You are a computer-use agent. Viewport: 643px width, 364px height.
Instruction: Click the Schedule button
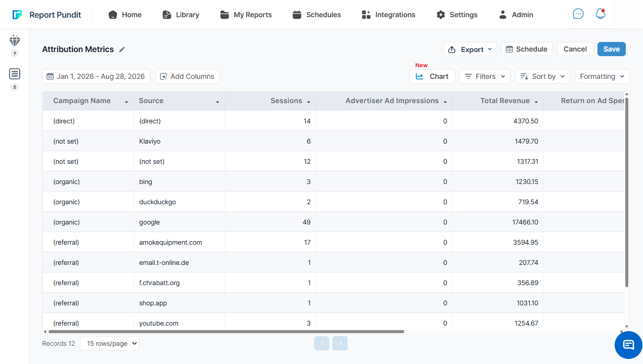(527, 49)
